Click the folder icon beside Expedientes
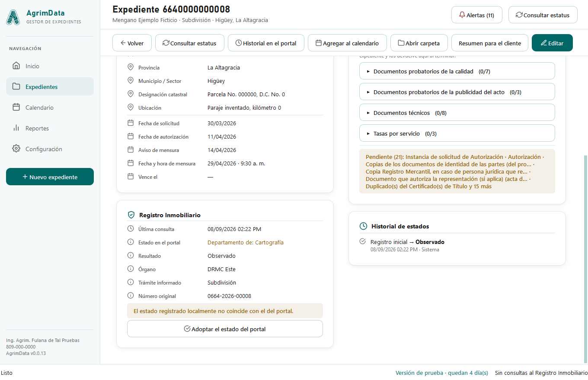Viewport: 588px width, 380px height. [x=16, y=87]
